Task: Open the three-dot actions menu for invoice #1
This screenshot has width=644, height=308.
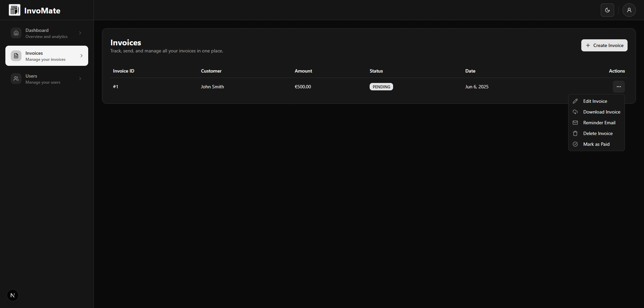Action: point(619,87)
